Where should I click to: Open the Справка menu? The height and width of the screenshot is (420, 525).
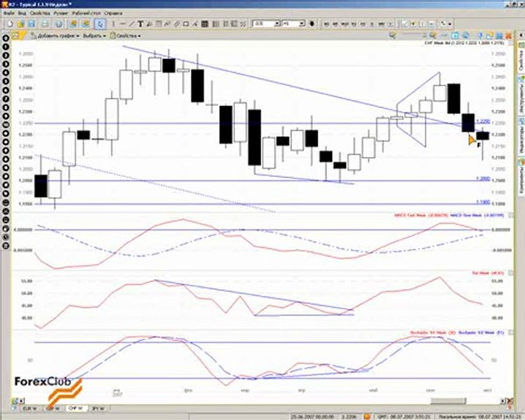coord(113,13)
